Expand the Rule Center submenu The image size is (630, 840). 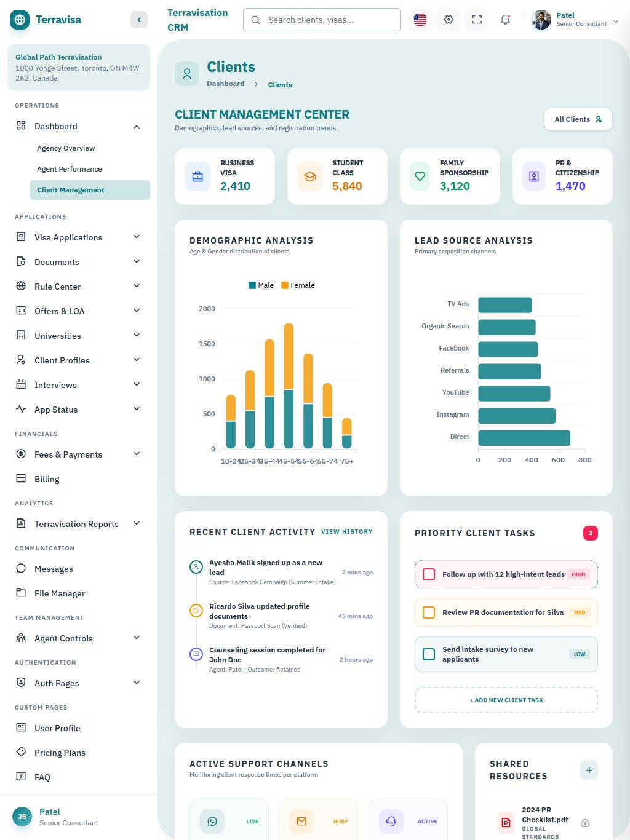click(137, 287)
